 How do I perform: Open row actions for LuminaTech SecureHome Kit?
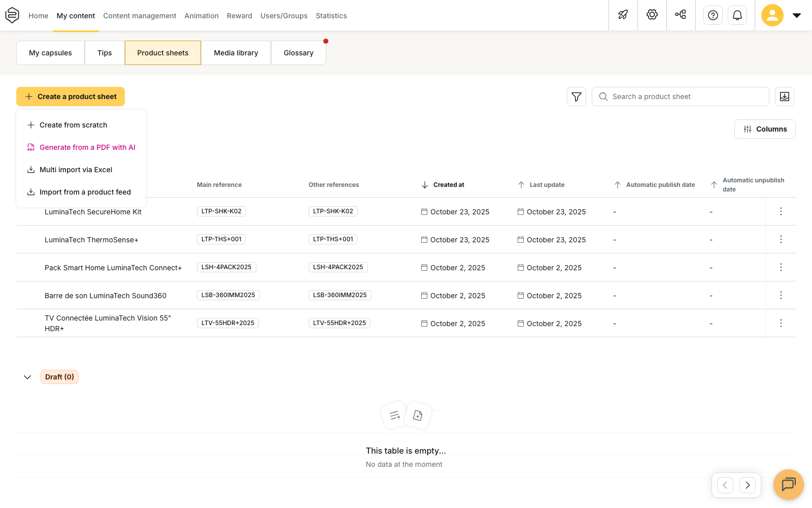[x=781, y=211]
